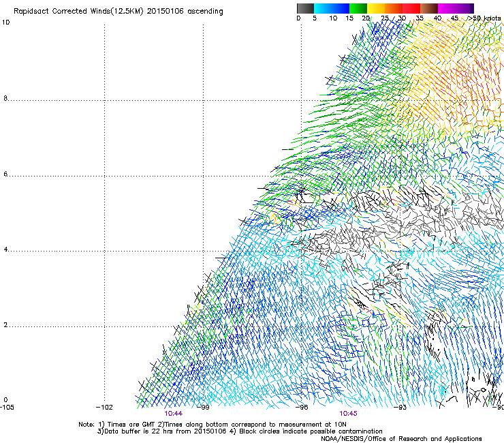Click the purple time label 10:44
Screen dimensions: 504x443
pyautogui.click(x=173, y=414)
